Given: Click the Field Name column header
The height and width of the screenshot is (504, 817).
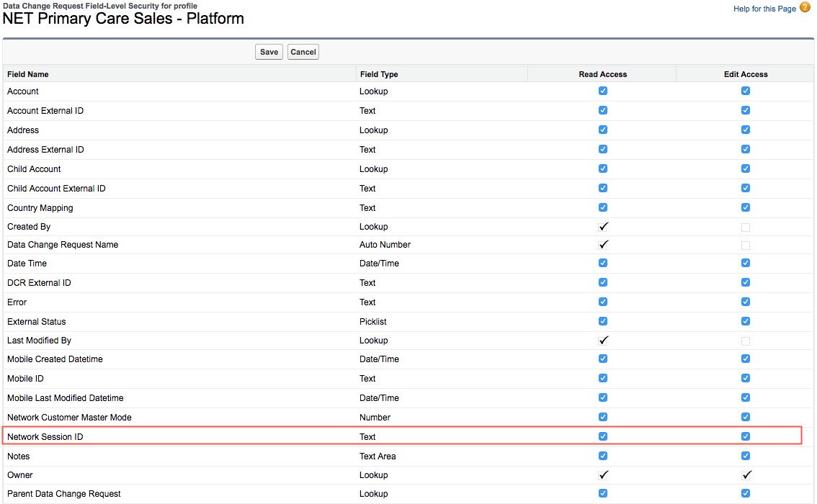Looking at the screenshot, I should [28, 74].
